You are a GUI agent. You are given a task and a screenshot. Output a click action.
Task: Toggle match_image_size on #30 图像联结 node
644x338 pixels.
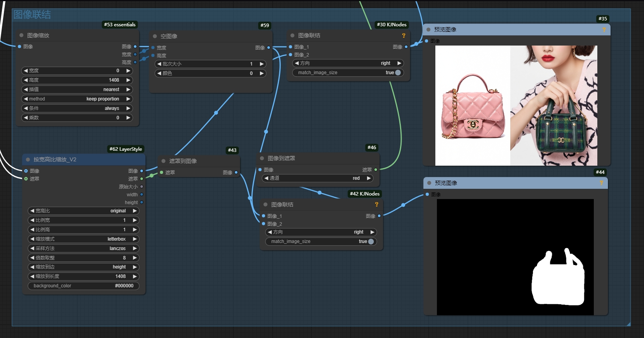348,73
